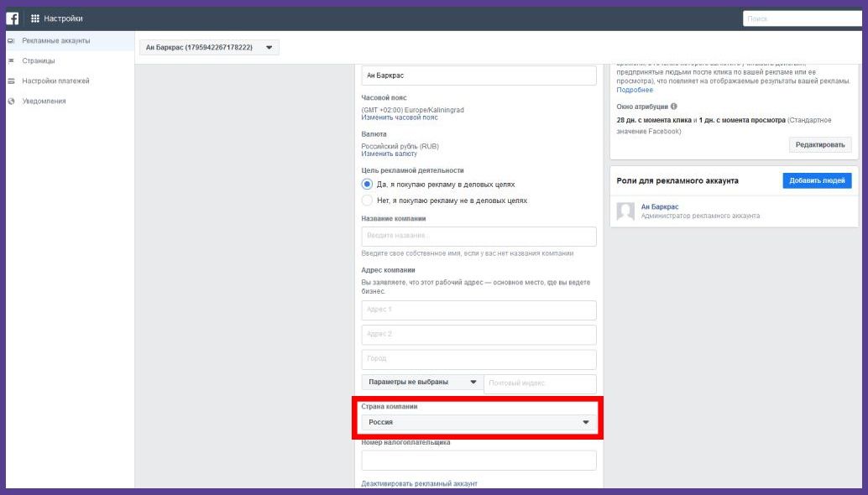The height and width of the screenshot is (495, 868).
Task: Click the Facebook logo icon
Action: pos(13,18)
